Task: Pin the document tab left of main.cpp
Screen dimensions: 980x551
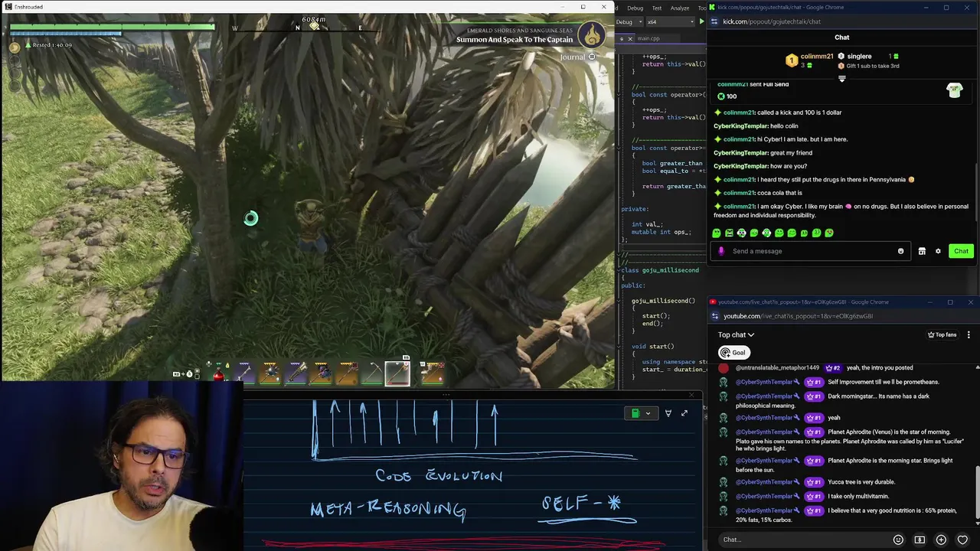Action: [621, 38]
